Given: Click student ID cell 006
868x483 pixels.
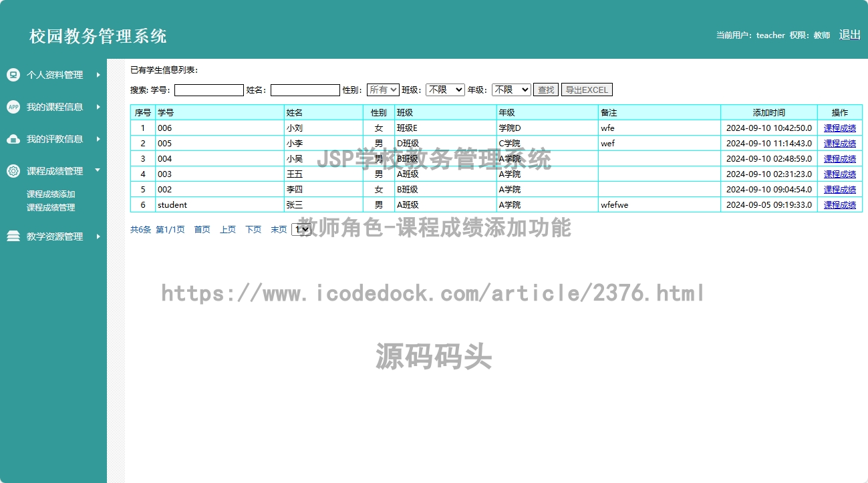Looking at the screenshot, I should click(220, 128).
